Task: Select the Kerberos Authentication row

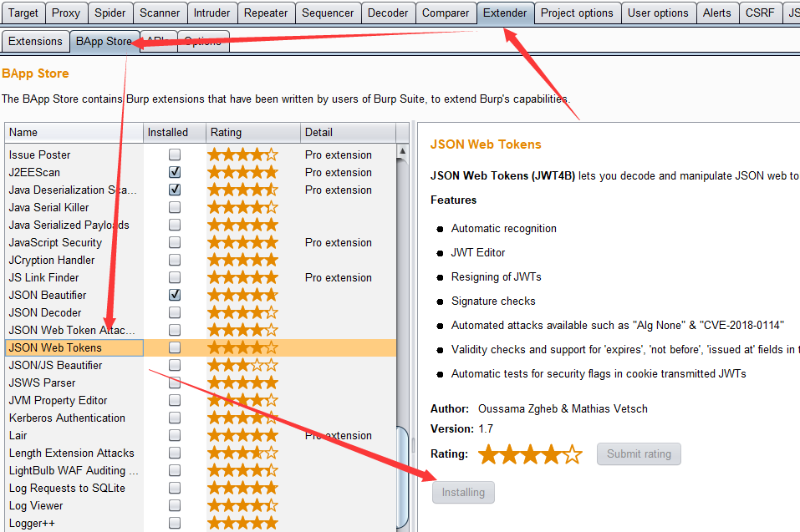Action: [201, 418]
